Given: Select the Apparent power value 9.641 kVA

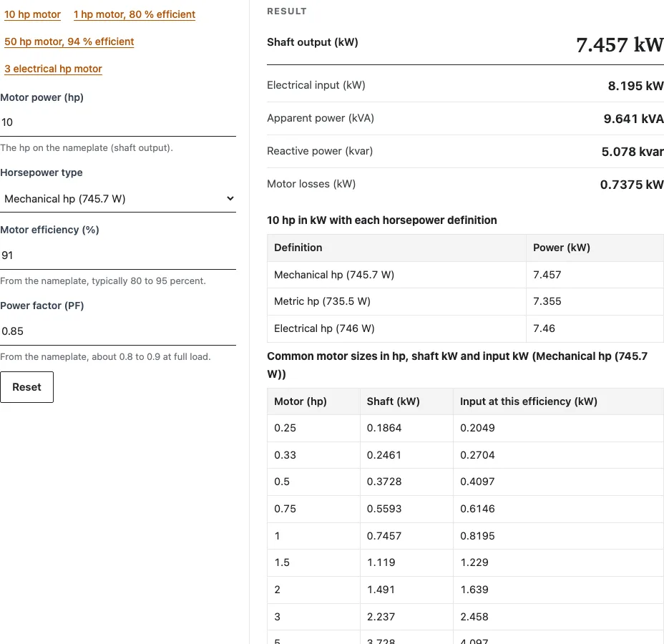Looking at the screenshot, I should coord(633,119).
